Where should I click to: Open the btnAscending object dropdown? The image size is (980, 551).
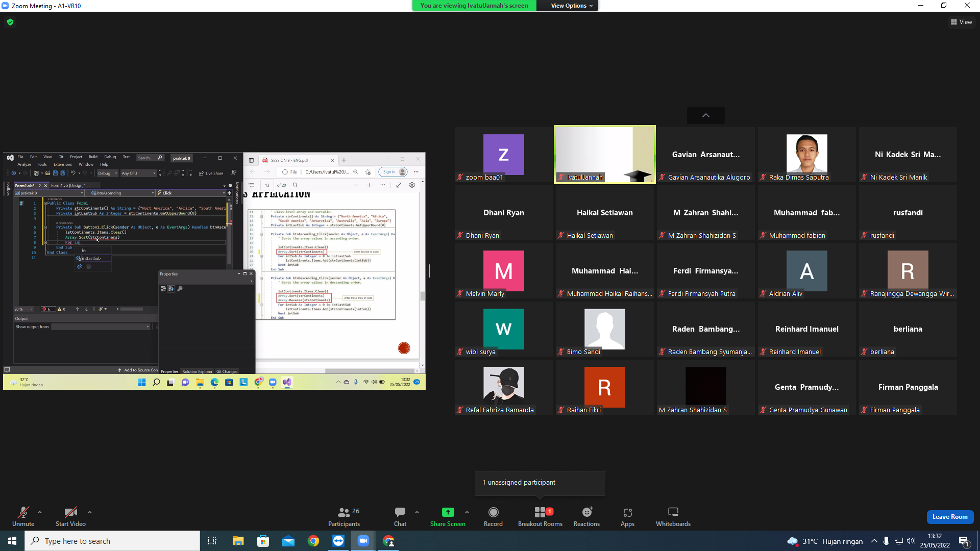[x=120, y=193]
